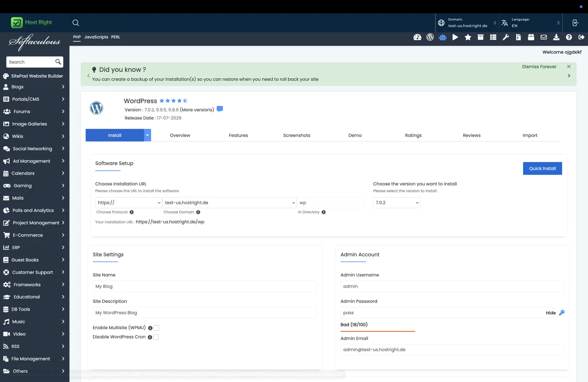Open the Demo tab
Image resolution: width=588 pixels, height=382 pixels.
(x=355, y=135)
